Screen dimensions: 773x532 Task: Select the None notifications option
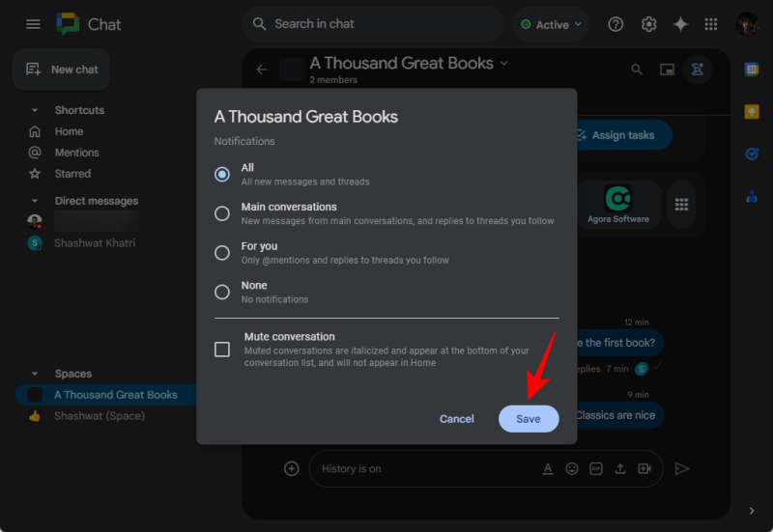(222, 293)
